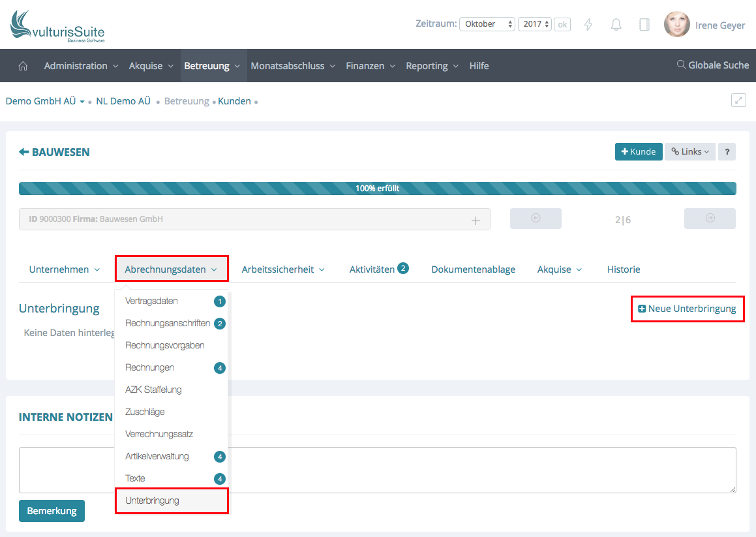
Task: Click into the Interne Notizen text area
Action: coord(377,470)
